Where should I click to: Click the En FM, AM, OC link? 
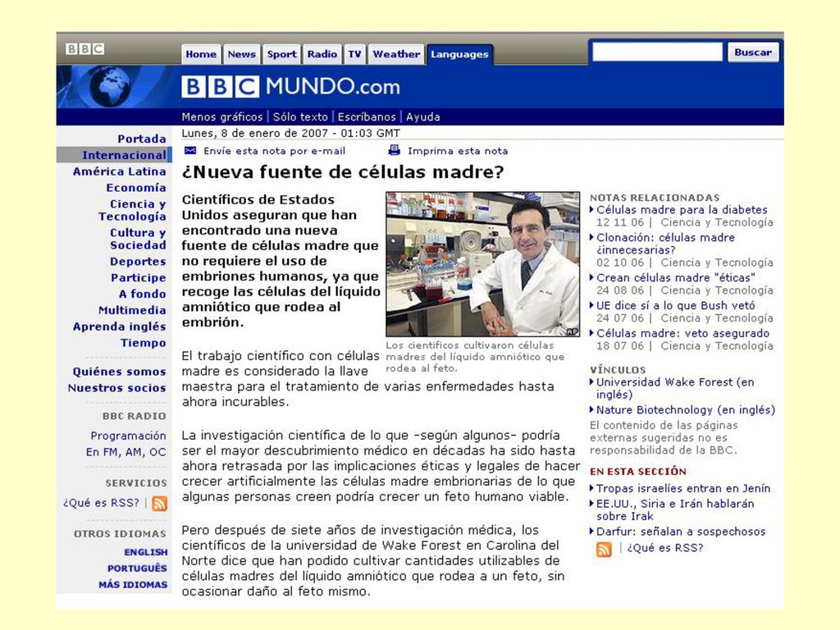tap(126, 452)
